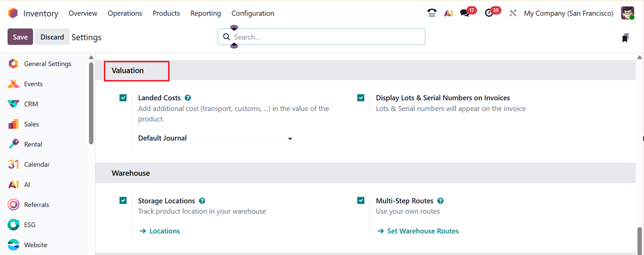The width and height of the screenshot is (644, 255).
Task: Click the Save button
Action: click(20, 37)
